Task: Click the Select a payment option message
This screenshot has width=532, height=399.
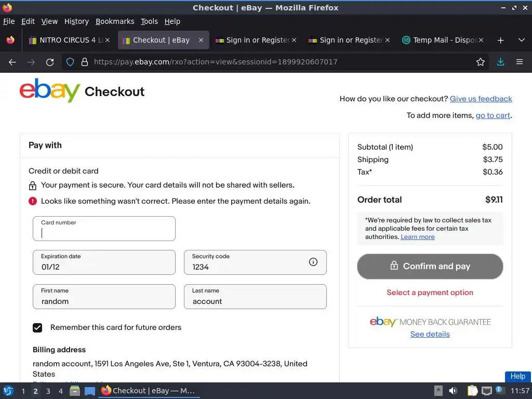Action: pos(430,292)
